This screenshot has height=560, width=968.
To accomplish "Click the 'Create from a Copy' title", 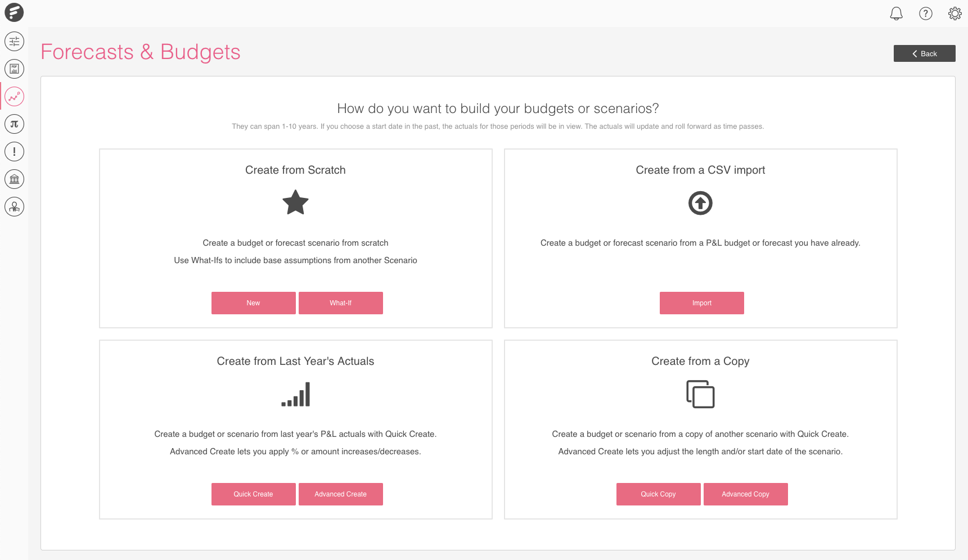I will 700,361.
